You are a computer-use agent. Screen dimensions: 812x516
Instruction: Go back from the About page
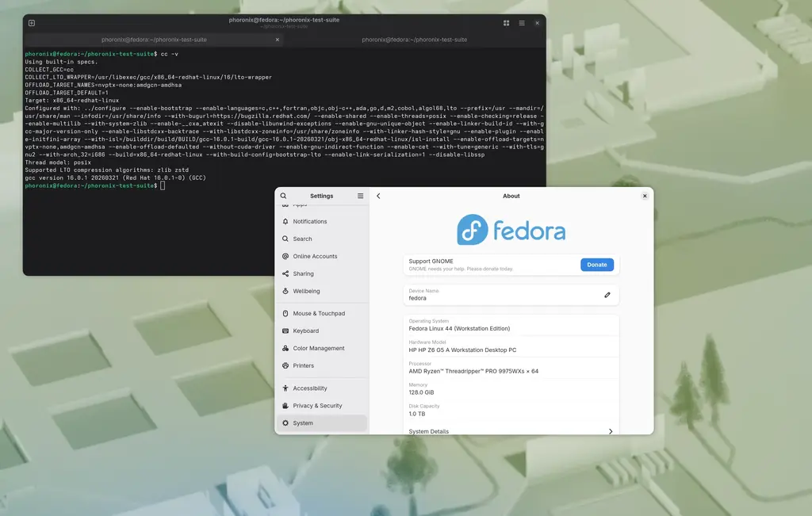[x=378, y=196]
